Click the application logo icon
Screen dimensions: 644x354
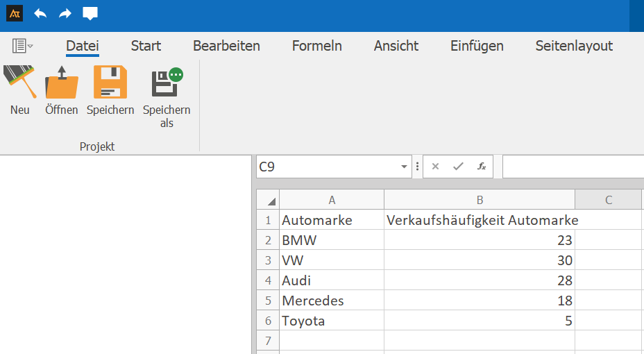(15, 14)
